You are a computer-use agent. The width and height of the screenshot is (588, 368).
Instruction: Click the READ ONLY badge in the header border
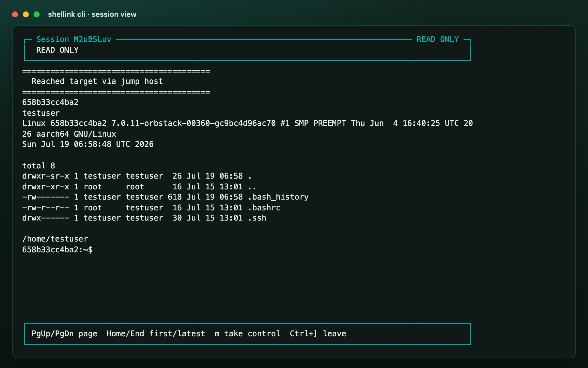(438, 39)
